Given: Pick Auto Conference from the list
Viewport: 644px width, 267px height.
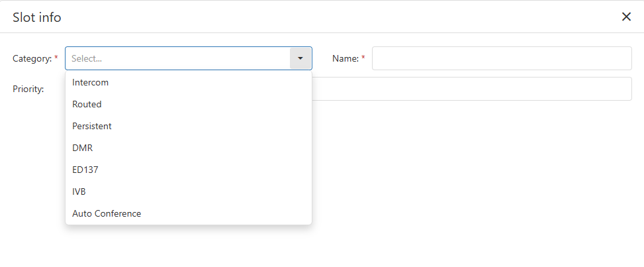Looking at the screenshot, I should 107,213.
